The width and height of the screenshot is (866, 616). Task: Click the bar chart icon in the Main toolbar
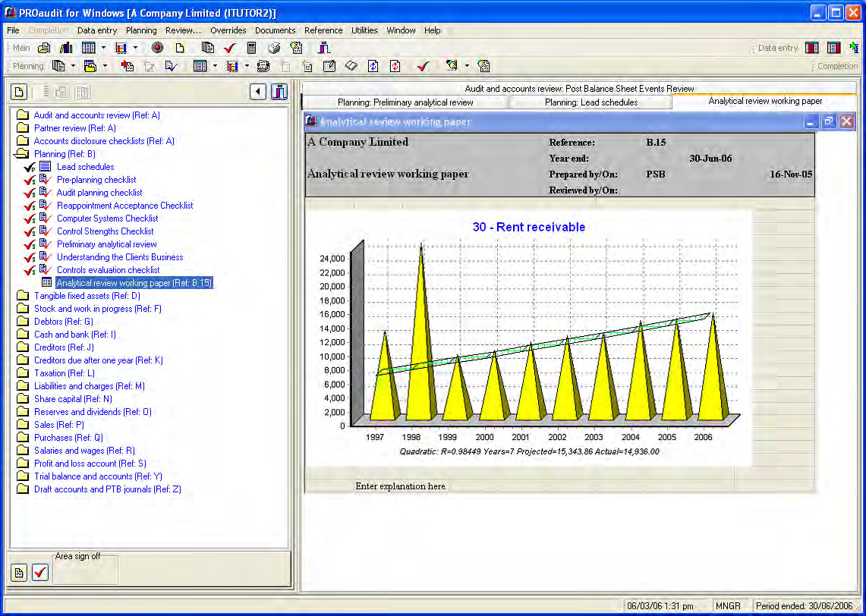pyautogui.click(x=66, y=48)
